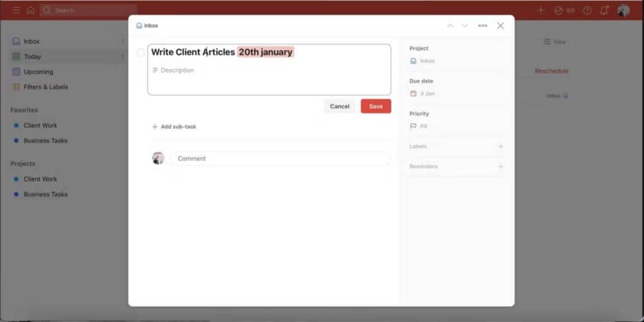
Task: Close the task dialog
Action: [x=500, y=26]
